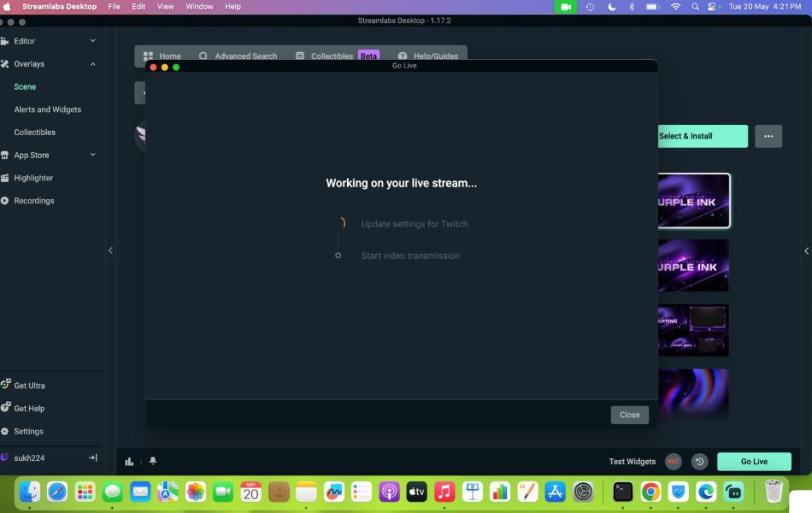Click the green Go Live button
The width and height of the screenshot is (812, 513).
tap(754, 461)
